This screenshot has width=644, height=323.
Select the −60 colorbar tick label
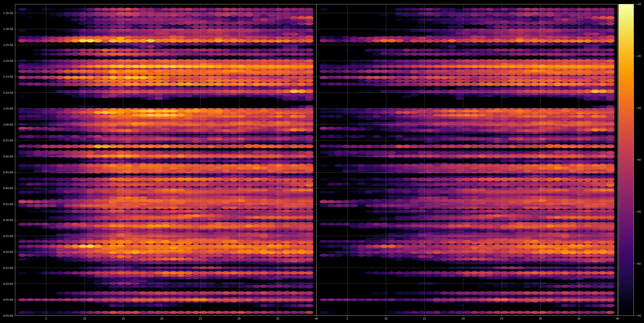coord(638,263)
